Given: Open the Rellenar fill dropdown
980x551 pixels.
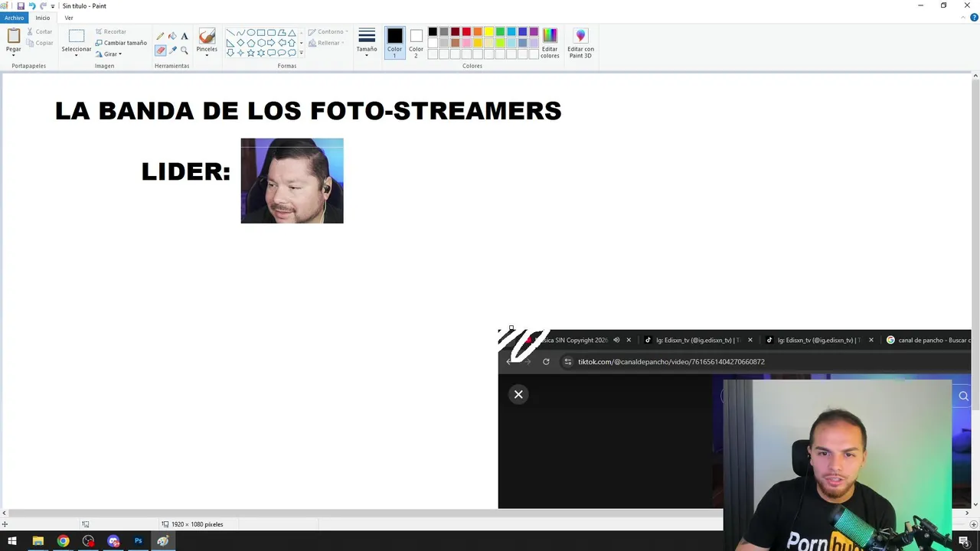Looking at the screenshot, I should pos(325,43).
